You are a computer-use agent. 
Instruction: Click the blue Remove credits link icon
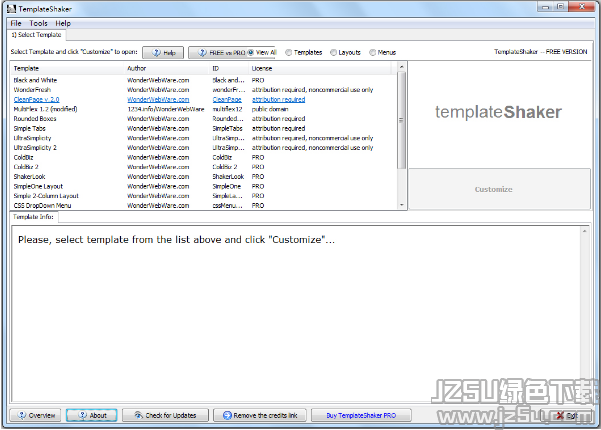pos(227,415)
